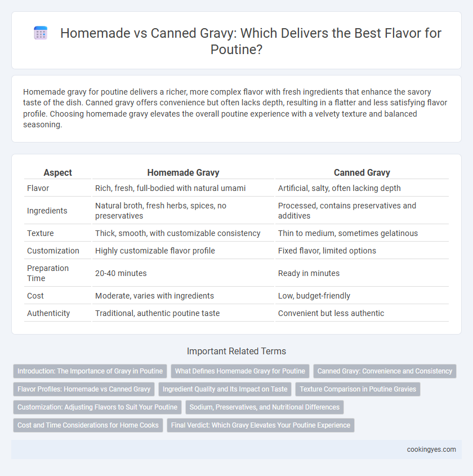
Task: Click the intro paragraph about homemade gravy
Action: coord(235,108)
